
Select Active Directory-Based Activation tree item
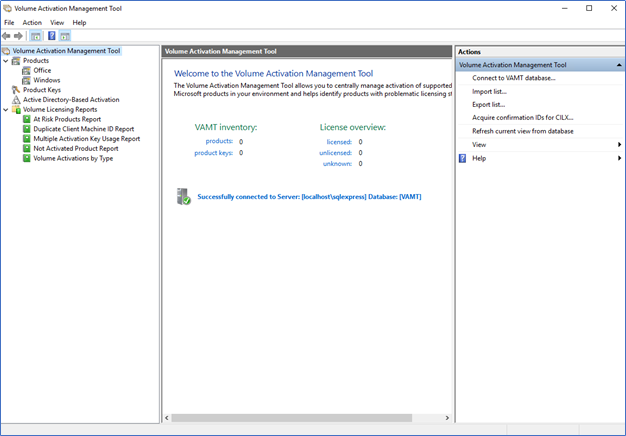tap(71, 100)
